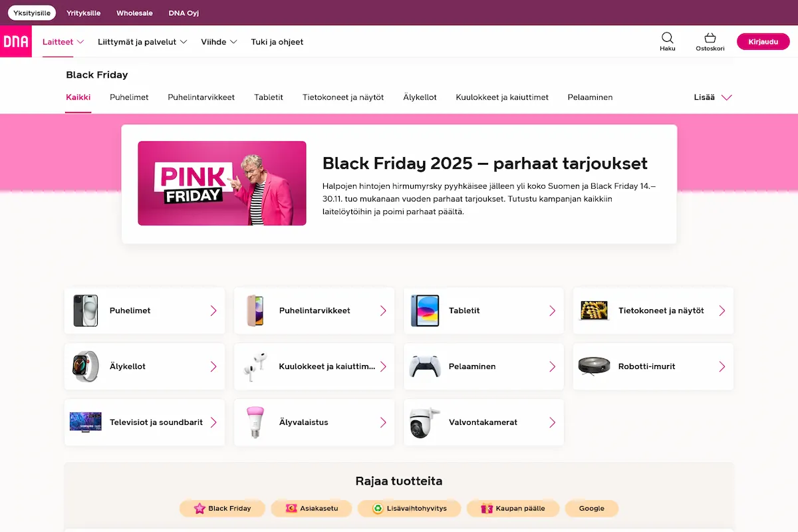Click the Pink Friday banner image
Screen dimensions: 798x532
[x=222, y=183]
